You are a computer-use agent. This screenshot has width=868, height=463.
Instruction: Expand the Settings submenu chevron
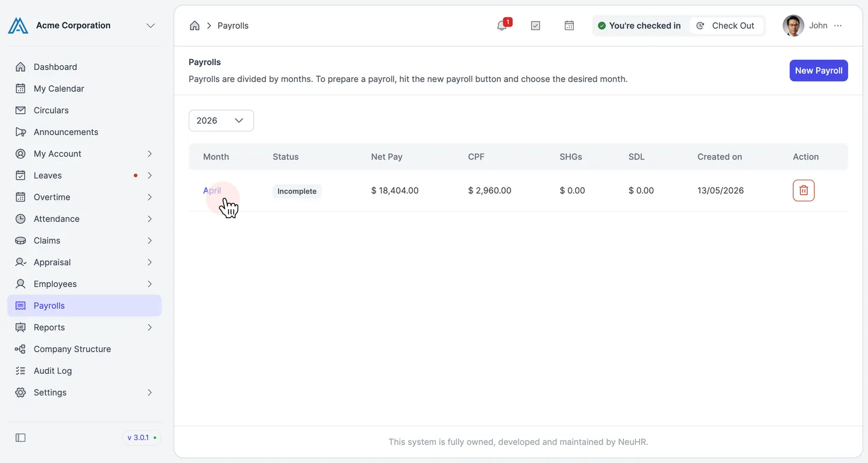pyautogui.click(x=149, y=392)
